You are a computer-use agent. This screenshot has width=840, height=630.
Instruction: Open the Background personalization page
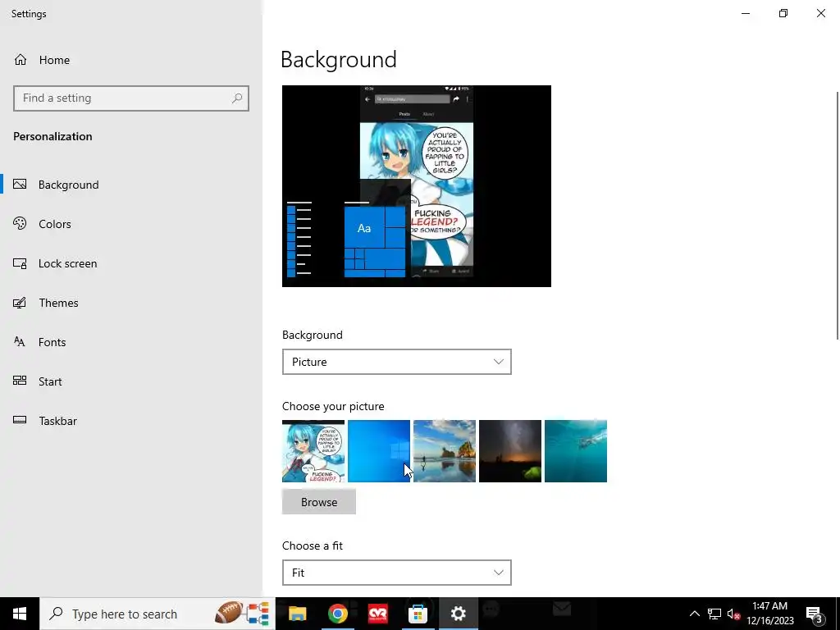[x=69, y=185]
